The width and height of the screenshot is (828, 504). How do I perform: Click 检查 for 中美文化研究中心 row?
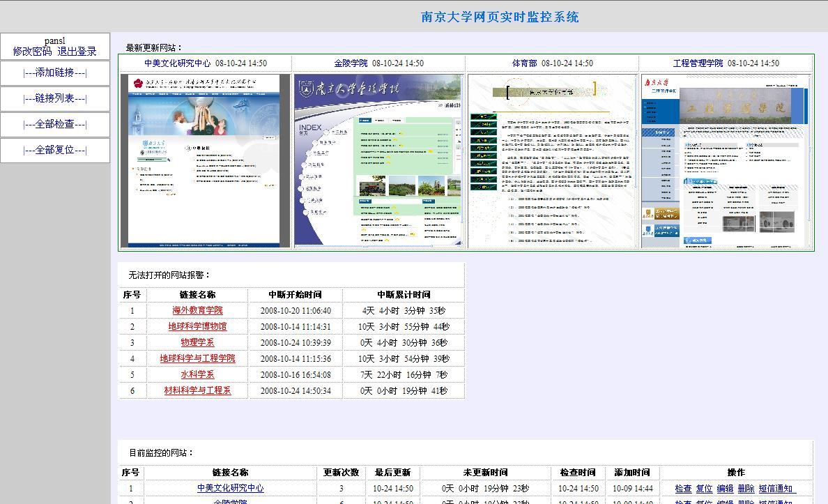point(683,489)
